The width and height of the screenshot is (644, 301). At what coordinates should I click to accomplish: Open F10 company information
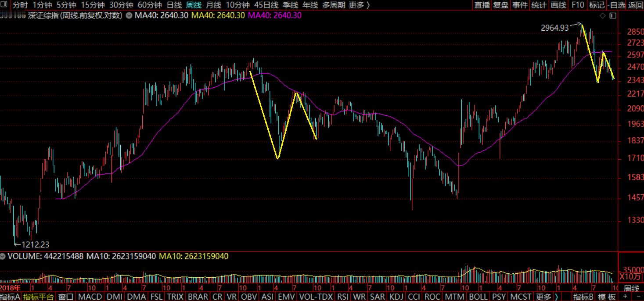578,5
